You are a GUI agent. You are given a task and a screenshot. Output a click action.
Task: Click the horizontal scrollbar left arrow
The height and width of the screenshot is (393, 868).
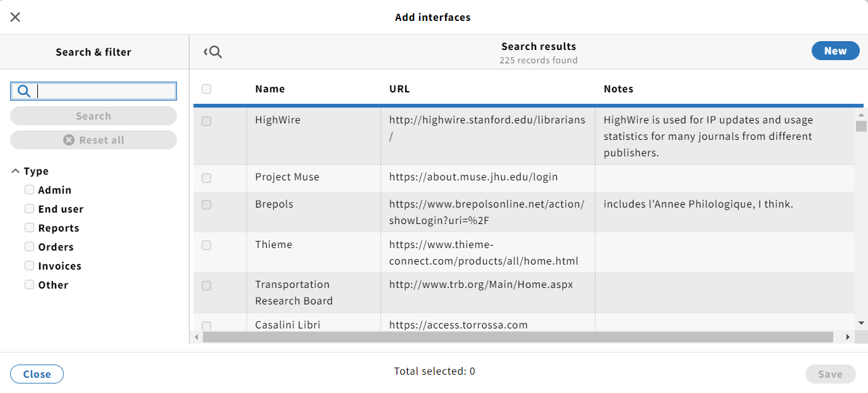(197, 337)
